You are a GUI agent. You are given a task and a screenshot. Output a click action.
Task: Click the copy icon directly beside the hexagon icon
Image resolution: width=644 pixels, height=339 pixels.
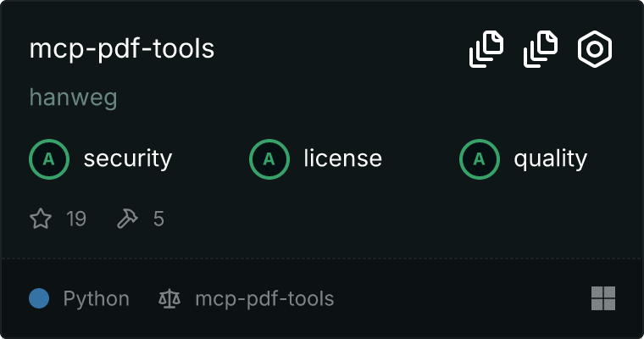[541, 49]
